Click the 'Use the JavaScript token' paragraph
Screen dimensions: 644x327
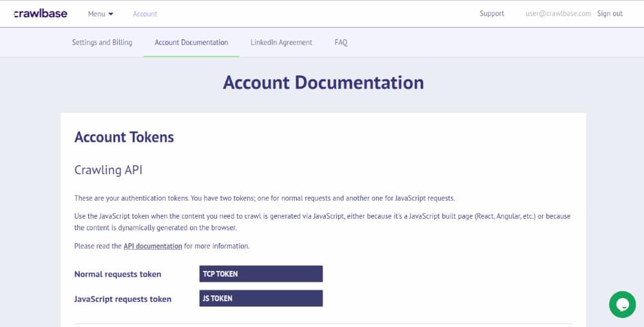pos(323,222)
